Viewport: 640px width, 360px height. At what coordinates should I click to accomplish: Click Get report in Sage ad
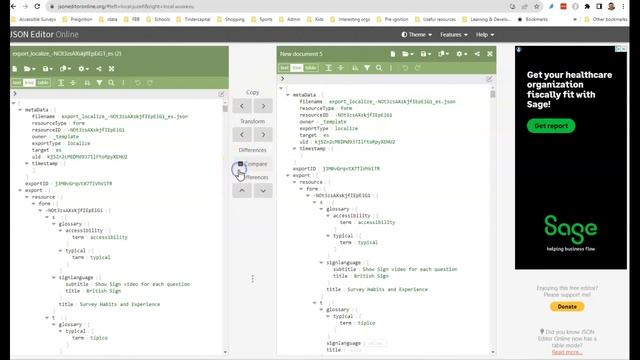click(x=551, y=126)
